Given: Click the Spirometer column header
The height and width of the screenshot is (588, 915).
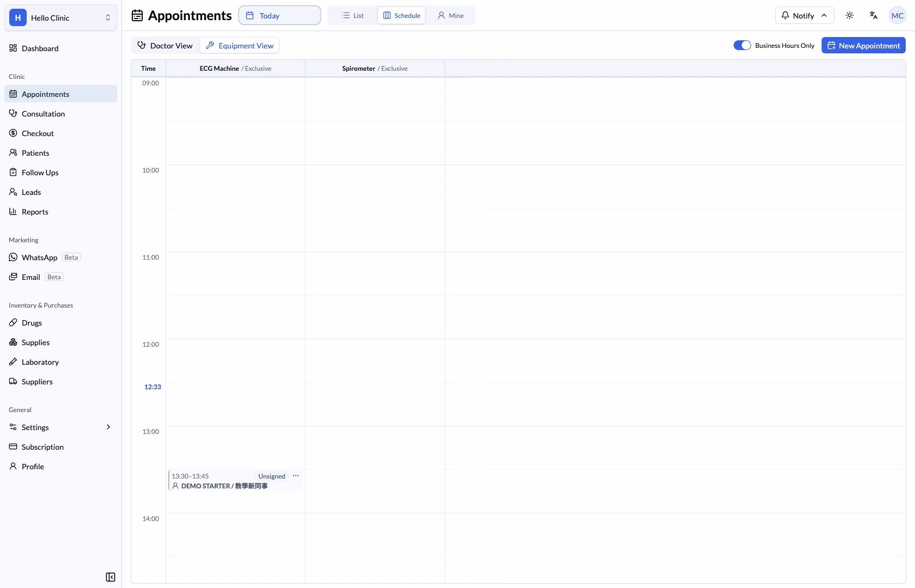Looking at the screenshot, I should 375,69.
